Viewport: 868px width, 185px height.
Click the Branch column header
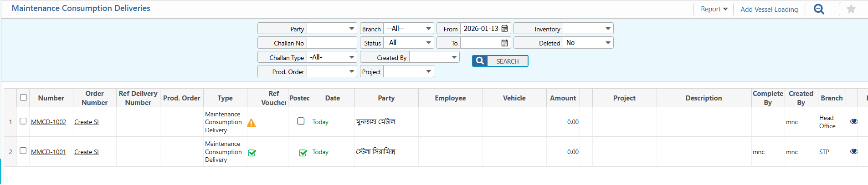coord(832,98)
